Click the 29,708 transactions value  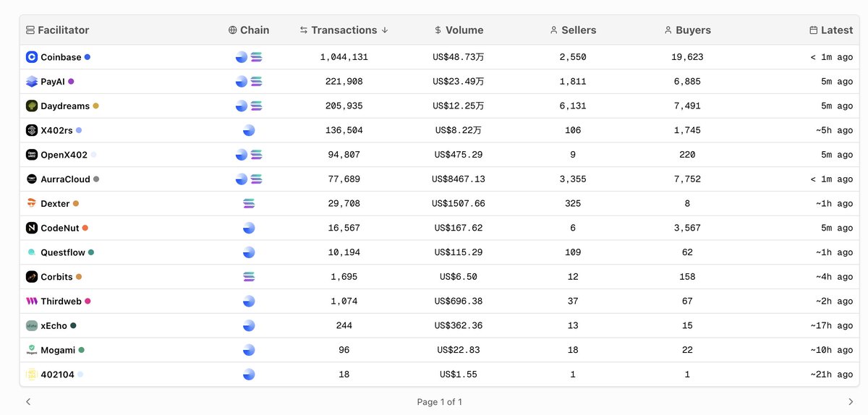pyautogui.click(x=344, y=204)
